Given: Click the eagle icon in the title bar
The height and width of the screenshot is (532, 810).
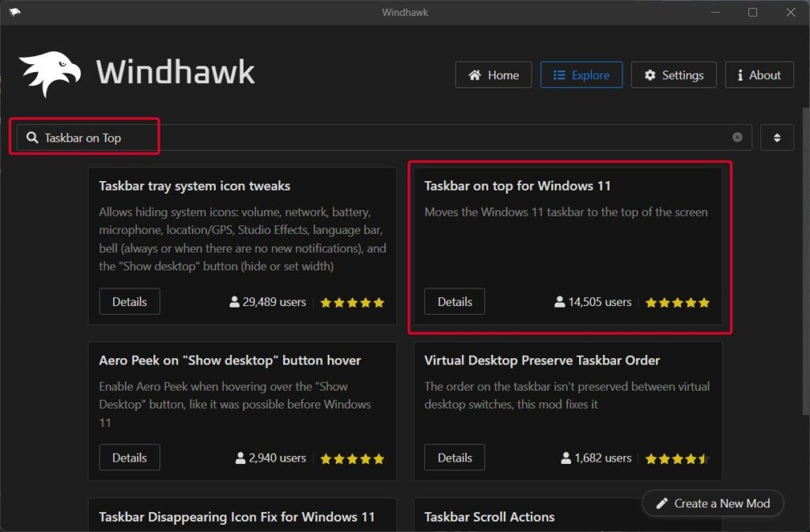Looking at the screenshot, I should click(16, 12).
